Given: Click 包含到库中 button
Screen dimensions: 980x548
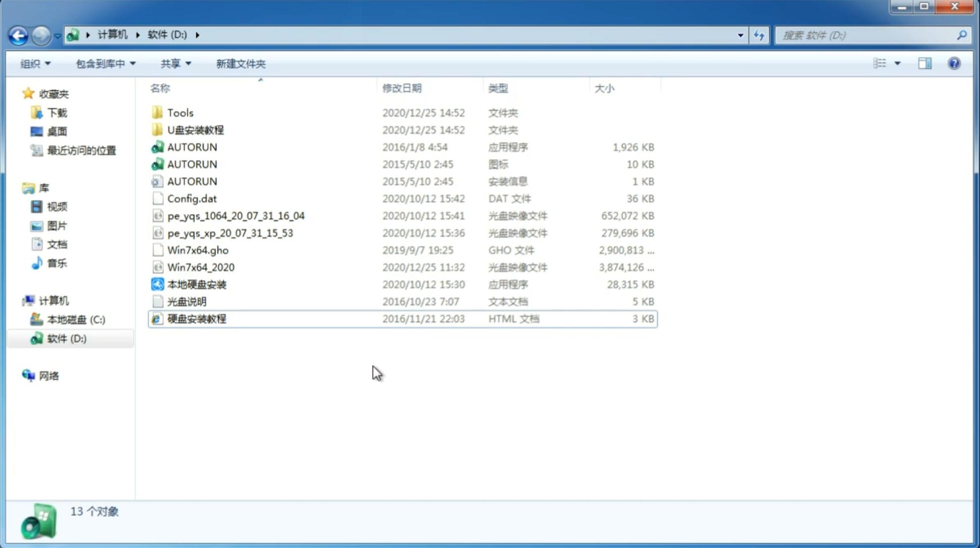Looking at the screenshot, I should pos(104,63).
